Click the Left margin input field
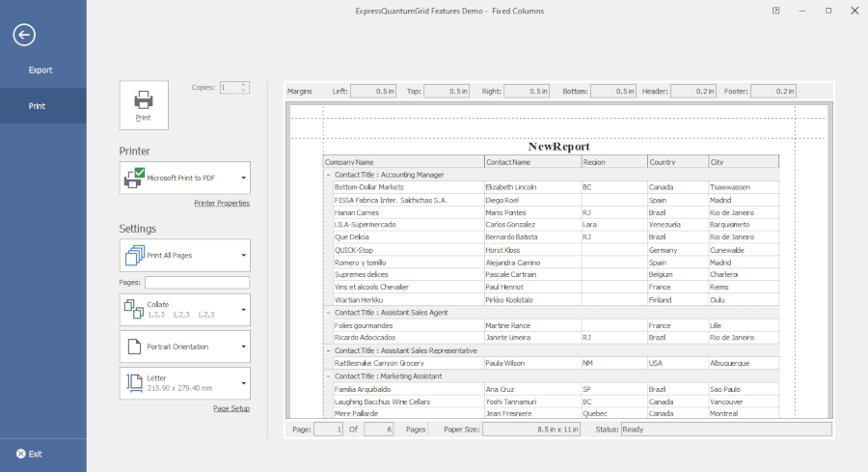The image size is (868, 472). [372, 91]
